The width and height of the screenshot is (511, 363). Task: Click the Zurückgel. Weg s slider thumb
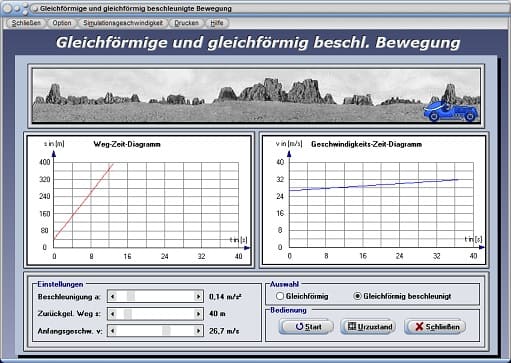(x=128, y=314)
